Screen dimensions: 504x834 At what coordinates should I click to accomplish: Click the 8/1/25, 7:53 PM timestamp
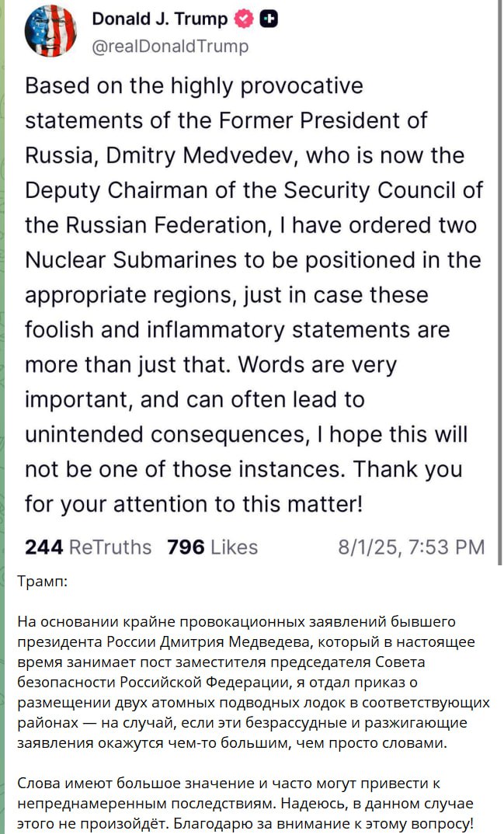pos(412,547)
